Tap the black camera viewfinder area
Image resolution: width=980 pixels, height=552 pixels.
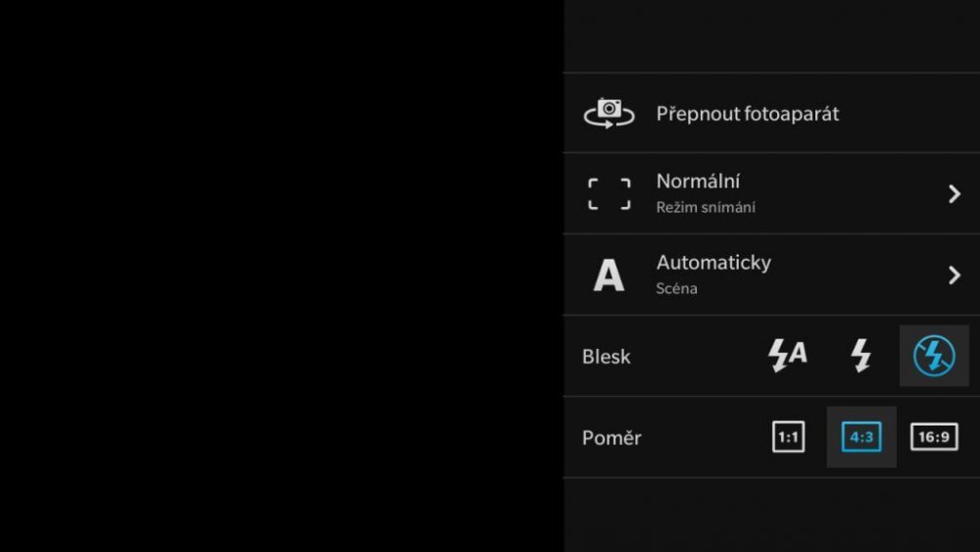281,276
